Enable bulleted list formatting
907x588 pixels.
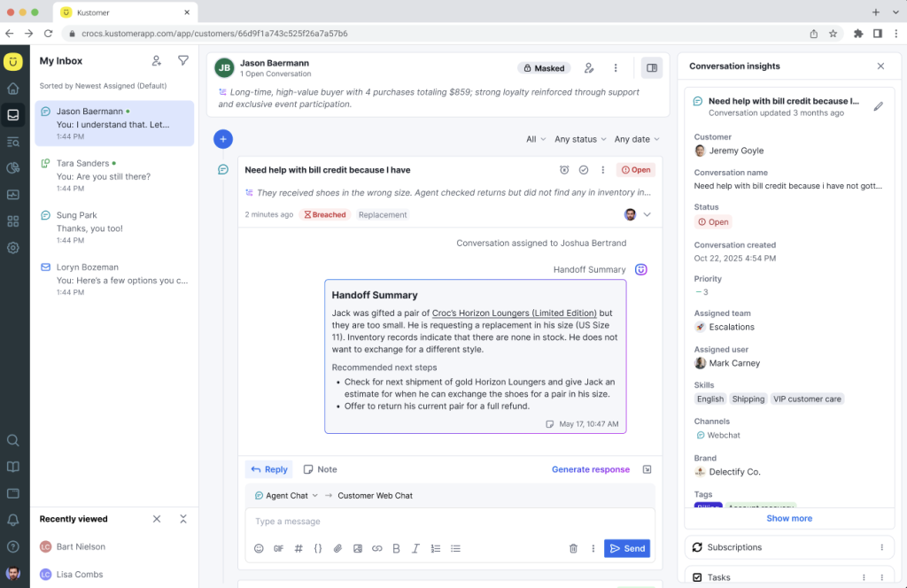(455, 548)
